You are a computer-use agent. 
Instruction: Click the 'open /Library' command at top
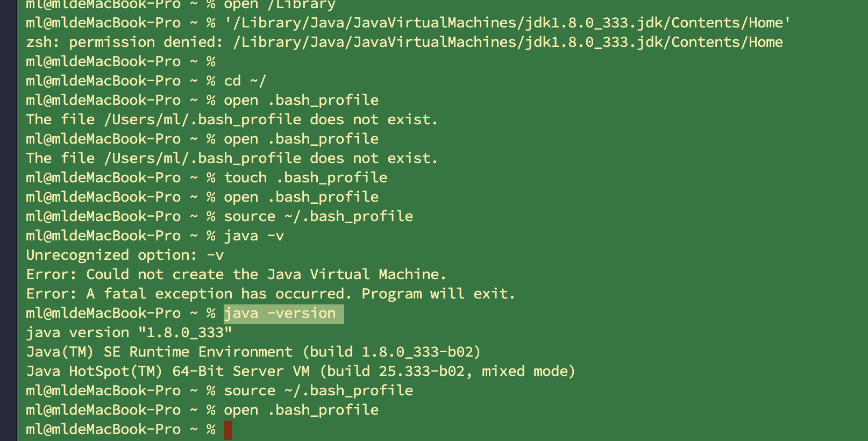280,5
